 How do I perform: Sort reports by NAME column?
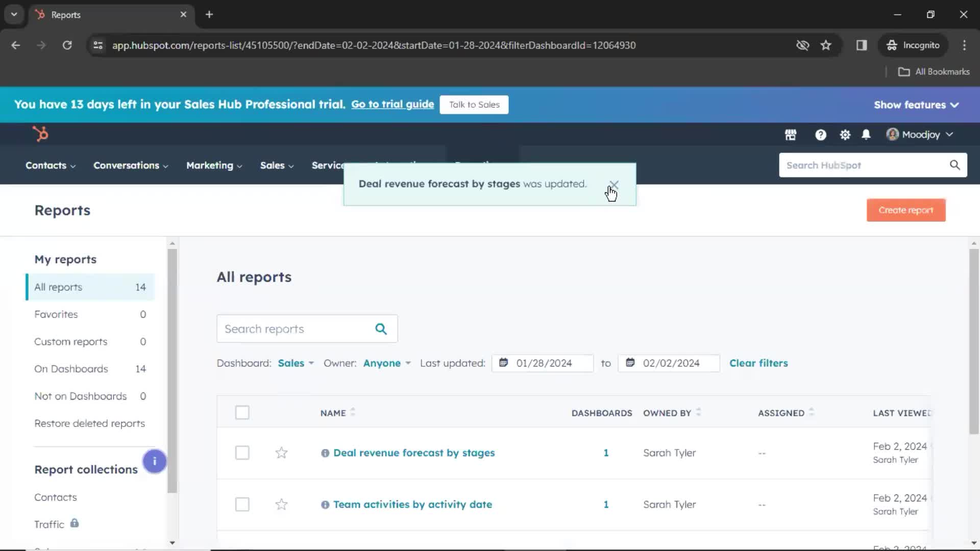(x=337, y=413)
